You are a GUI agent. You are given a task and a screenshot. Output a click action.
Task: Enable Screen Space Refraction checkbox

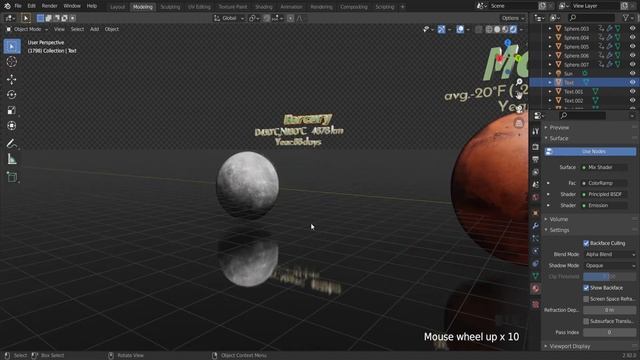(x=586, y=299)
